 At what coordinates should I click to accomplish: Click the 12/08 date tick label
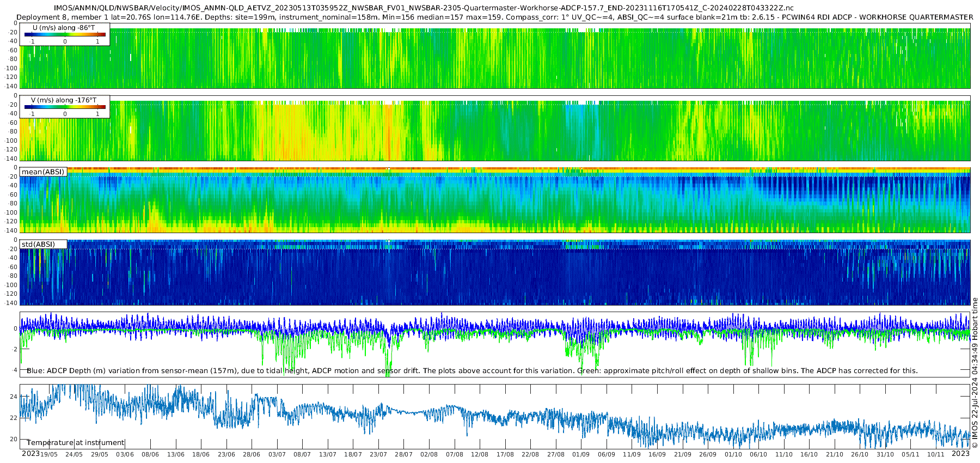(480, 454)
